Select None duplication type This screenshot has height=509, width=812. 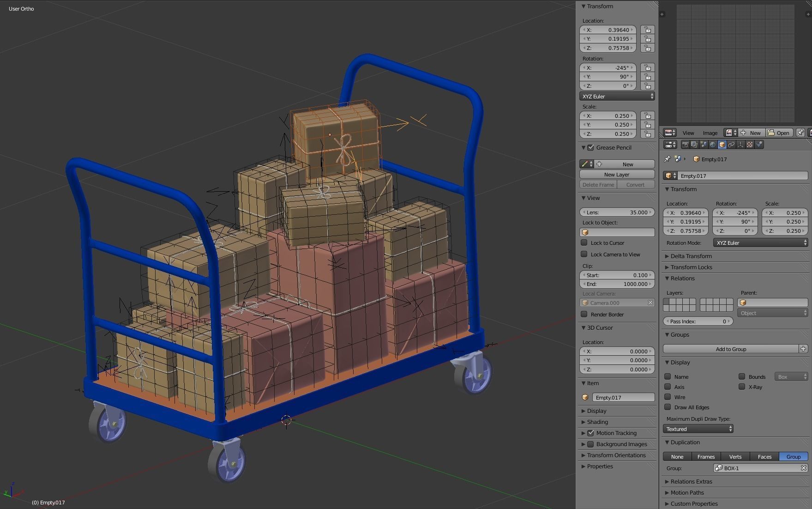(677, 456)
